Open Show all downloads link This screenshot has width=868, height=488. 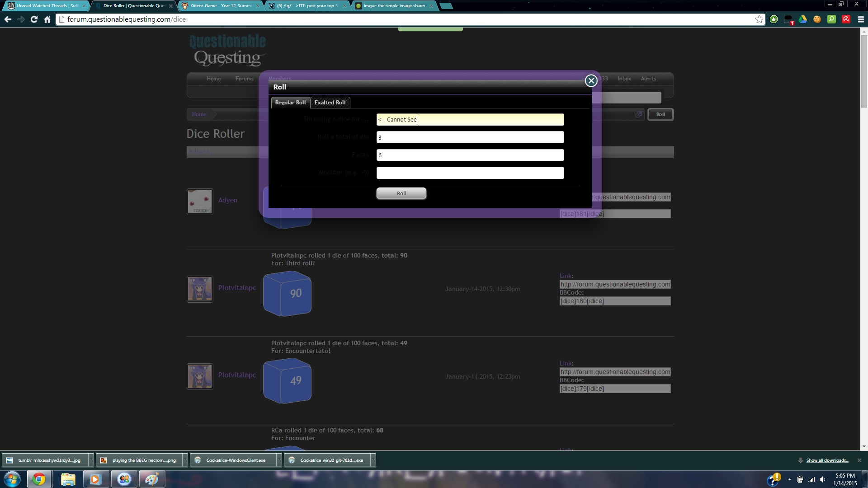tap(827, 460)
